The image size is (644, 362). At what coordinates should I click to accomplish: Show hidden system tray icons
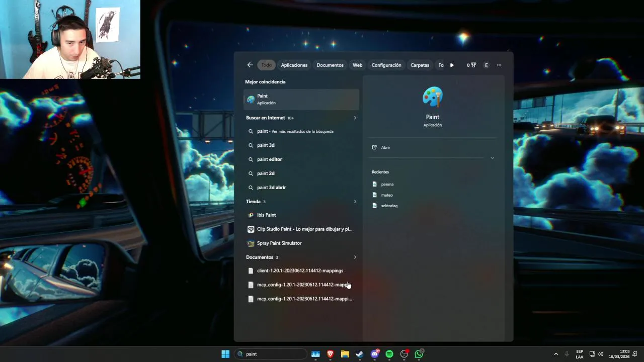click(x=556, y=354)
